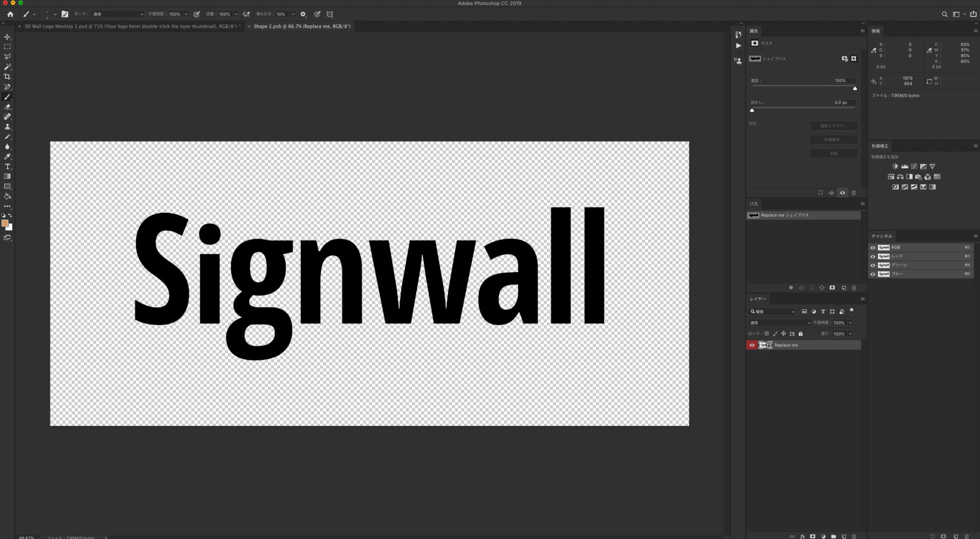
Task: Select vector mask button in Properties
Action: coord(854,58)
